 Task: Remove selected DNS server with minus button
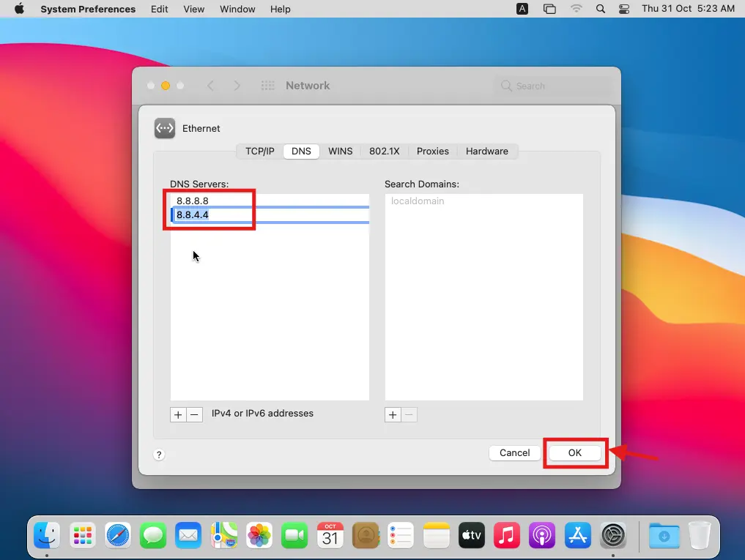point(194,414)
